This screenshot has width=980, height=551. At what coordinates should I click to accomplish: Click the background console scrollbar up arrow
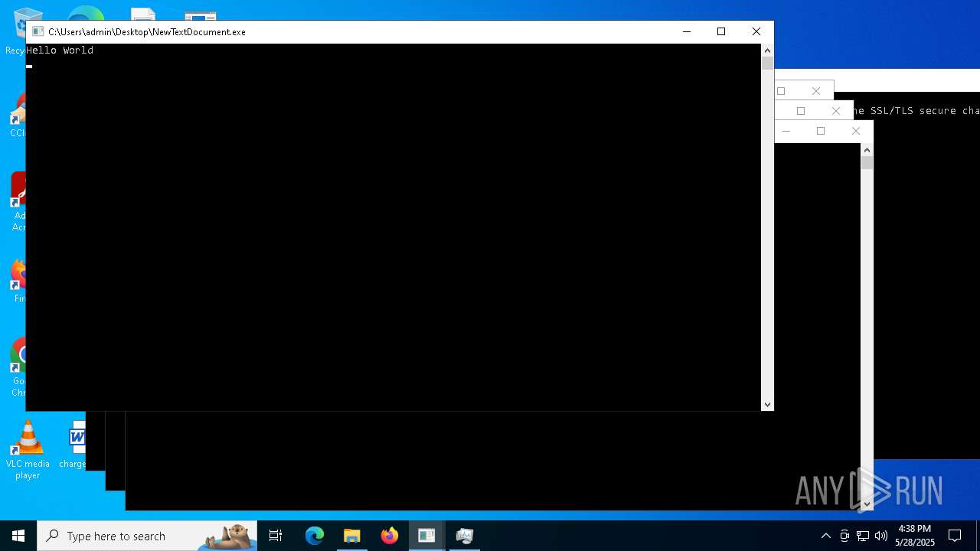(867, 149)
